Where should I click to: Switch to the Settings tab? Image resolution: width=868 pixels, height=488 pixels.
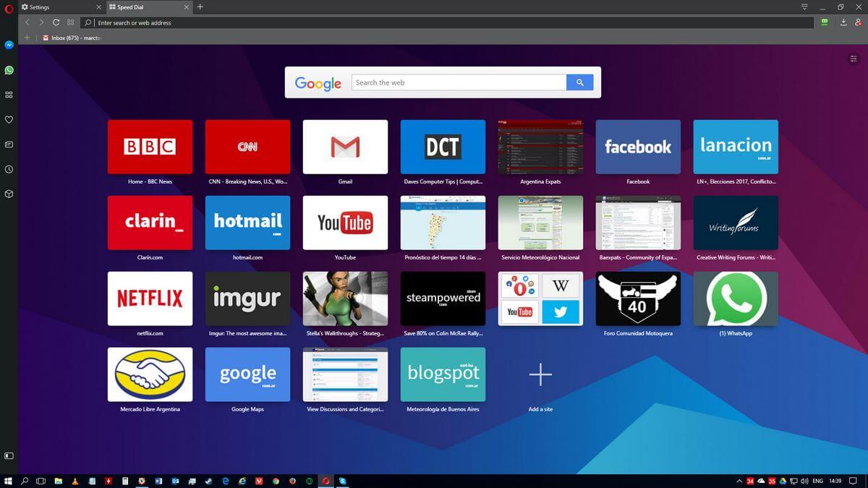(61, 7)
